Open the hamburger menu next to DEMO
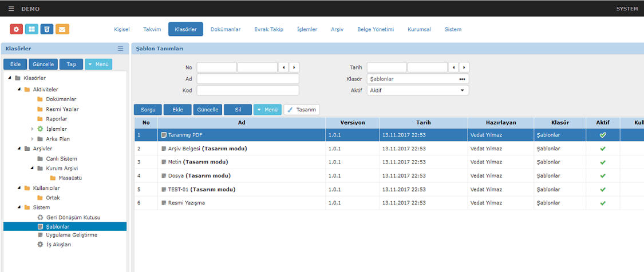 click(x=11, y=9)
